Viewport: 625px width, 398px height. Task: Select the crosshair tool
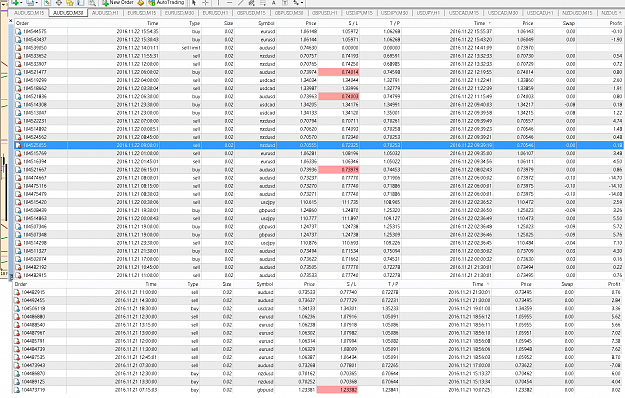[x=205, y=2]
